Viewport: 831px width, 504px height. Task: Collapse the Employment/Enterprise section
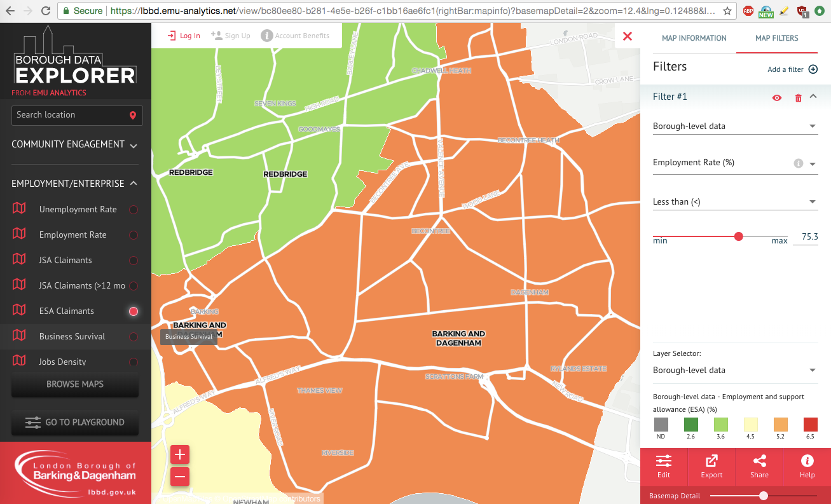point(134,184)
